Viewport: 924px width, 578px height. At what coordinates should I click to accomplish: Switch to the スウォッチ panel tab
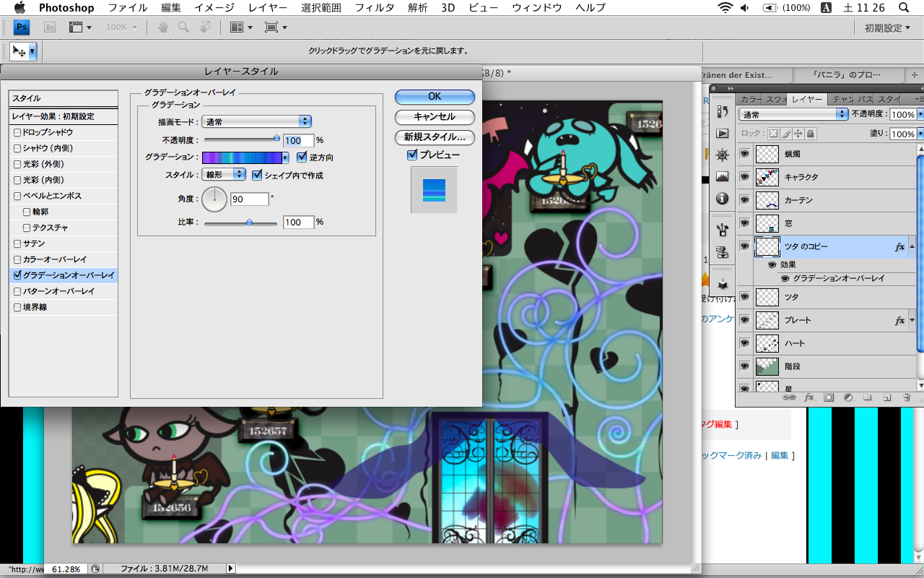click(x=775, y=100)
